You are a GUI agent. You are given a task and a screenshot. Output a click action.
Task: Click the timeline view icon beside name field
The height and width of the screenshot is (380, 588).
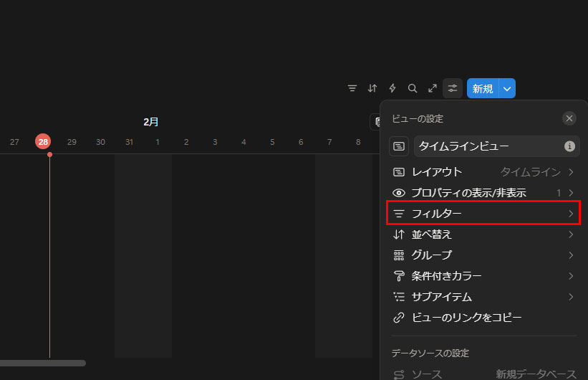point(399,146)
